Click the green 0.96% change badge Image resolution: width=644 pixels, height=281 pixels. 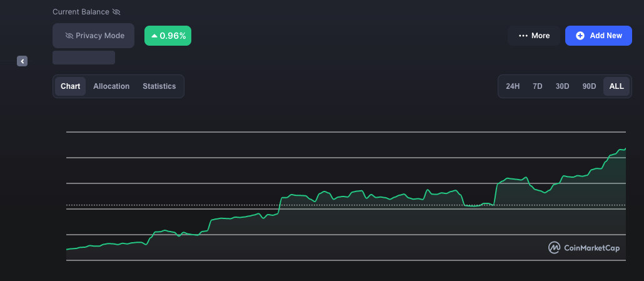(168, 36)
